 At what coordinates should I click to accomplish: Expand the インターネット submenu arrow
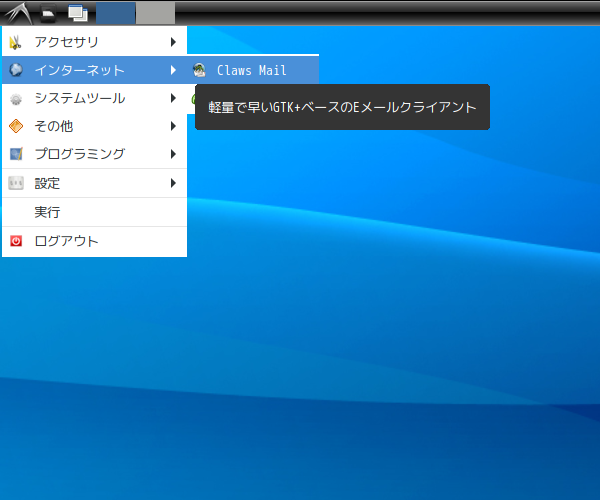[173, 70]
